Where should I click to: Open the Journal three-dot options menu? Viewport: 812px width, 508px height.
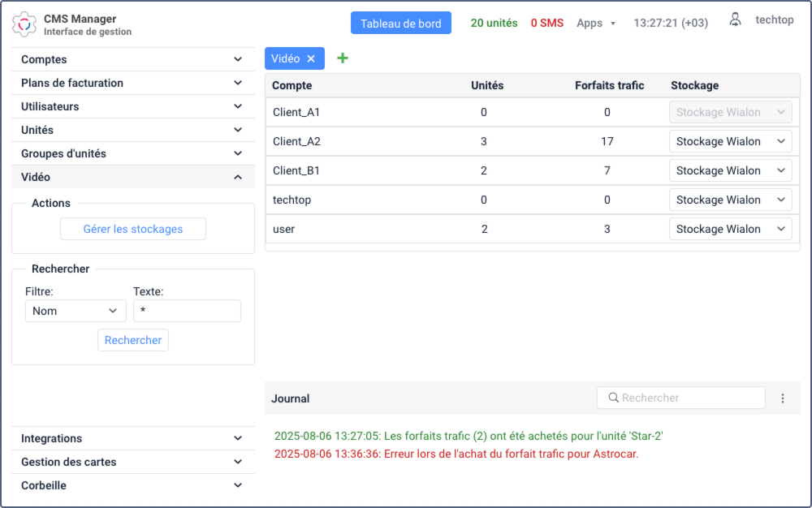[x=783, y=398]
